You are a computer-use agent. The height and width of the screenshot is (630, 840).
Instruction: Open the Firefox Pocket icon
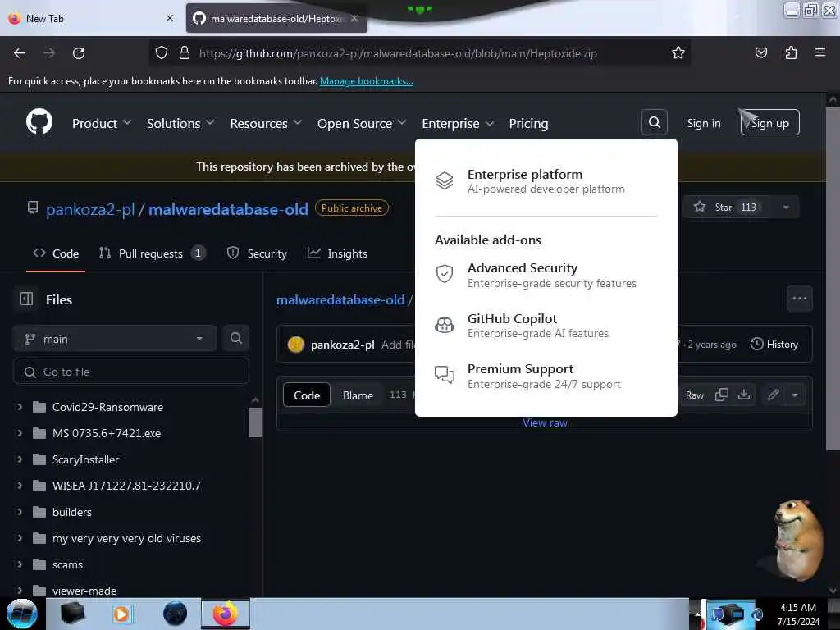(760, 52)
